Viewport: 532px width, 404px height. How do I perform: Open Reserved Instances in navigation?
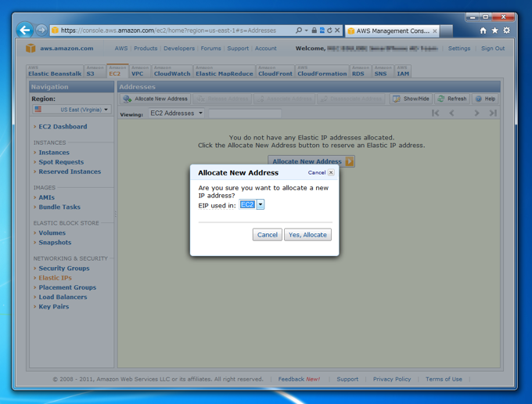pyautogui.click(x=70, y=171)
